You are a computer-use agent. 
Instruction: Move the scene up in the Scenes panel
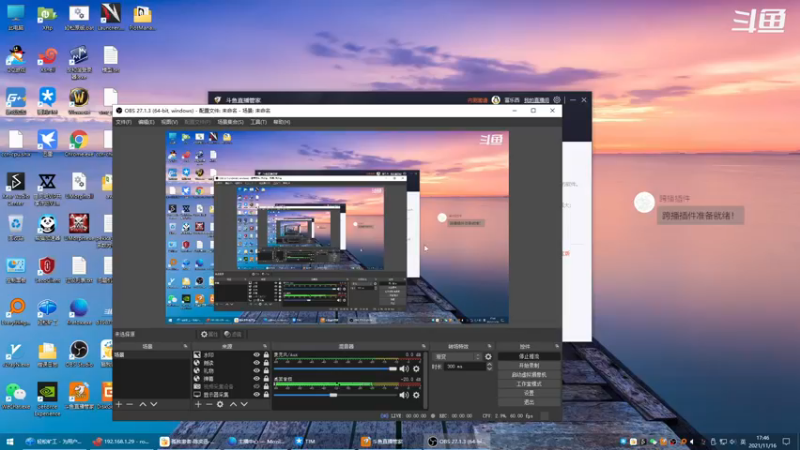143,404
